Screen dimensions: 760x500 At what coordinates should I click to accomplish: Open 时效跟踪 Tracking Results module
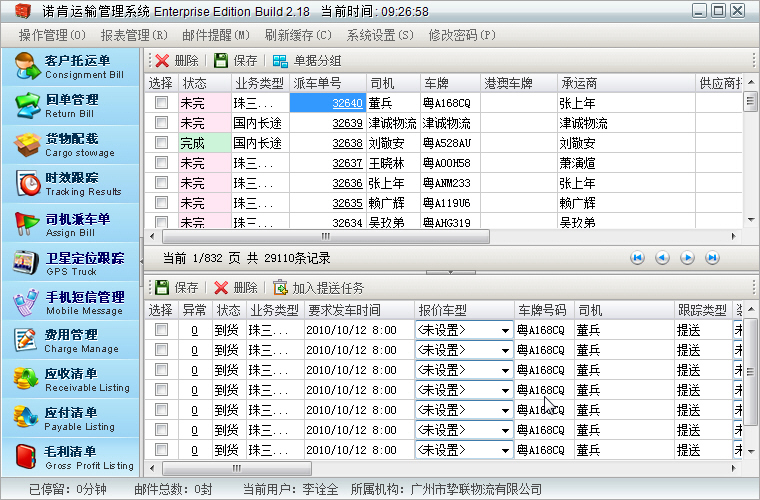point(70,184)
